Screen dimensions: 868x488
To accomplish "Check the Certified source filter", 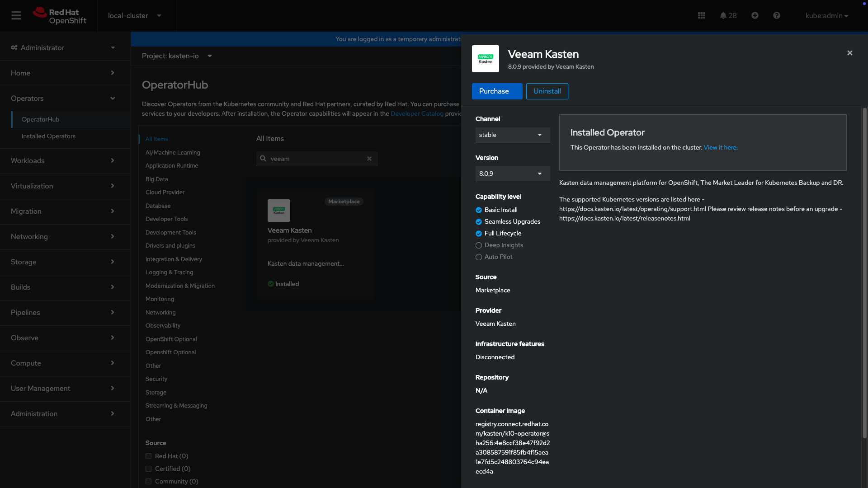I will point(148,469).
